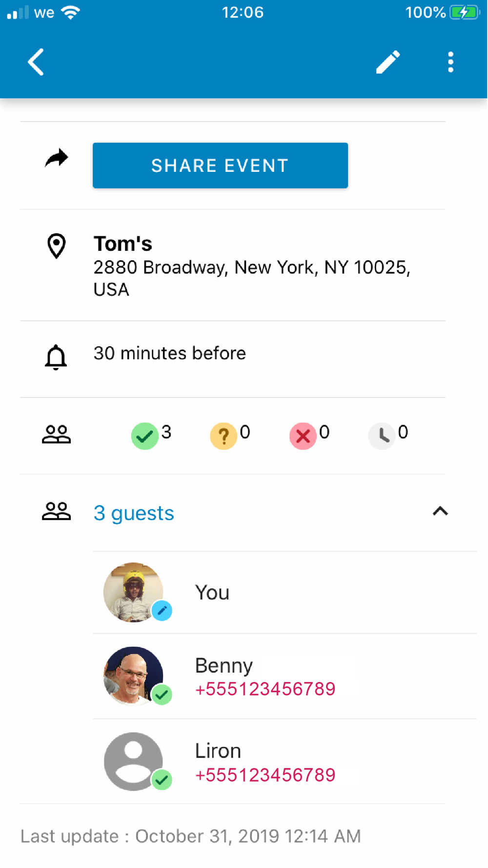The height and width of the screenshot is (868, 488).
Task: Filter by gray pending clock icon
Action: [x=382, y=435]
